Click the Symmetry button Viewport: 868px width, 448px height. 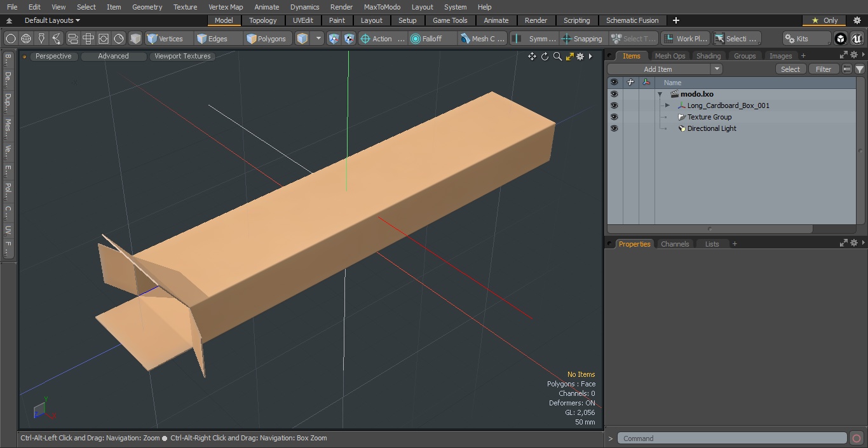534,39
